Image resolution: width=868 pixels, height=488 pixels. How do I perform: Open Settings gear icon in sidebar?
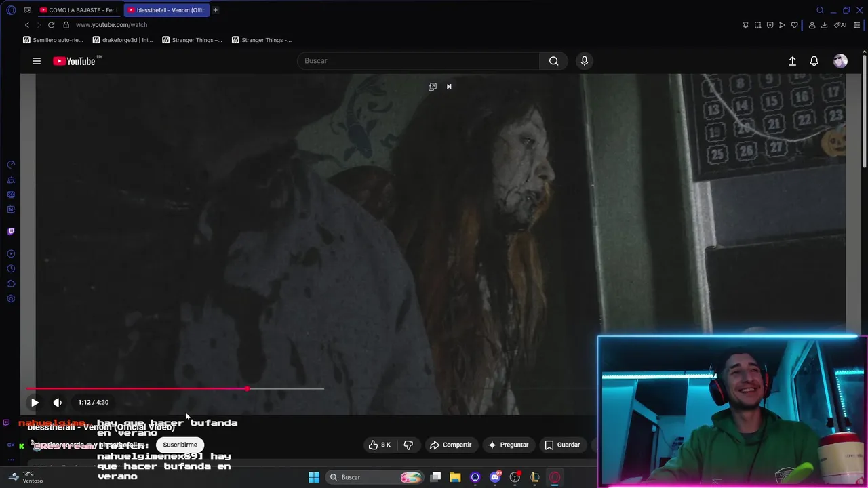pos(11,299)
